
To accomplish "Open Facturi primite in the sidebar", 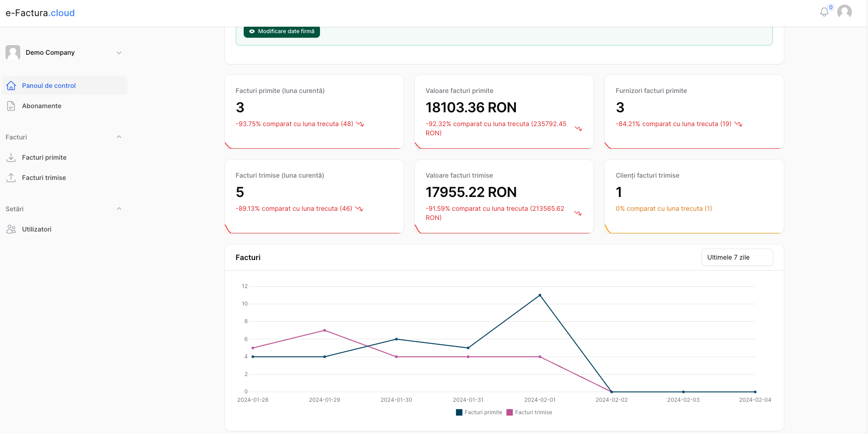I will point(65,157).
